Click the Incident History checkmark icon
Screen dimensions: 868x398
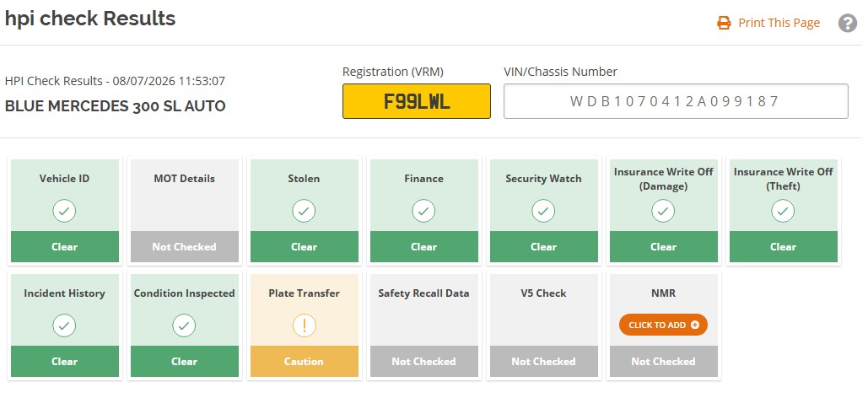tap(64, 325)
